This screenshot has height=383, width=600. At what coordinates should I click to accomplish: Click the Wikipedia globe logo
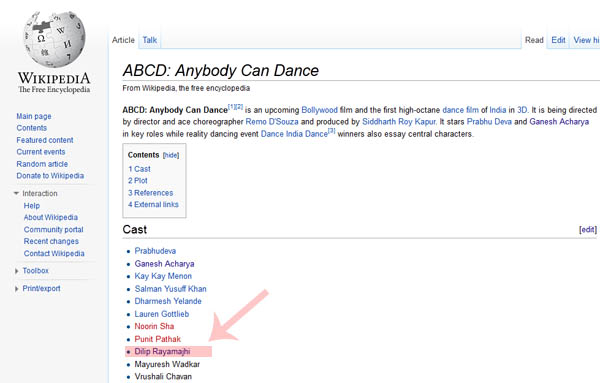54,39
